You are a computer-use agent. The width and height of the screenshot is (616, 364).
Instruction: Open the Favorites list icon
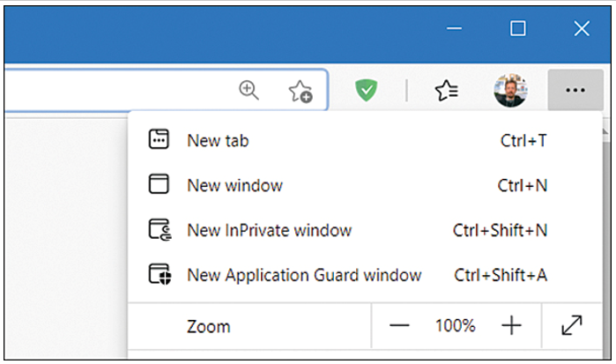447,91
